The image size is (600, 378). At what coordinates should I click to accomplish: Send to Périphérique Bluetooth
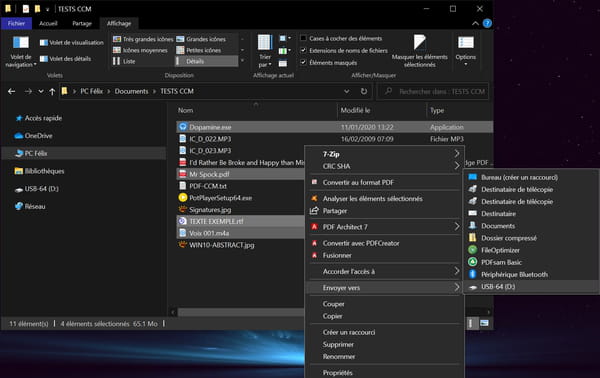pyautogui.click(x=531, y=274)
